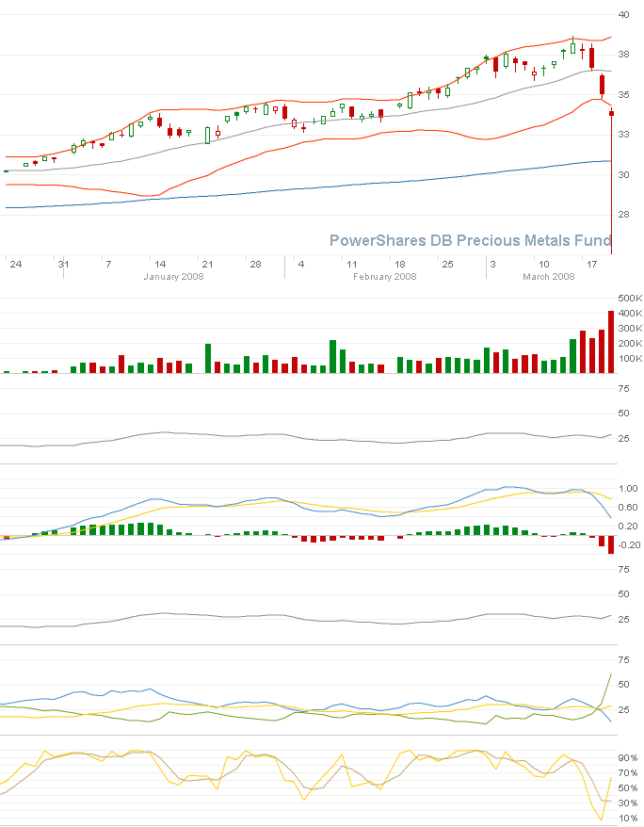This screenshot has height=827, width=644.
Task: Click the largest red negative MACD histogram bar
Action: click(611, 544)
